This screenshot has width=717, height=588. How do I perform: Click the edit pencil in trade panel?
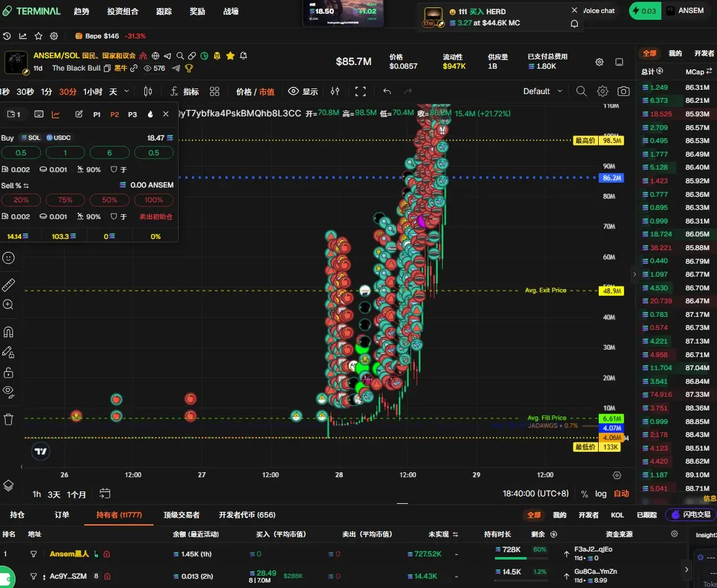coord(79,115)
